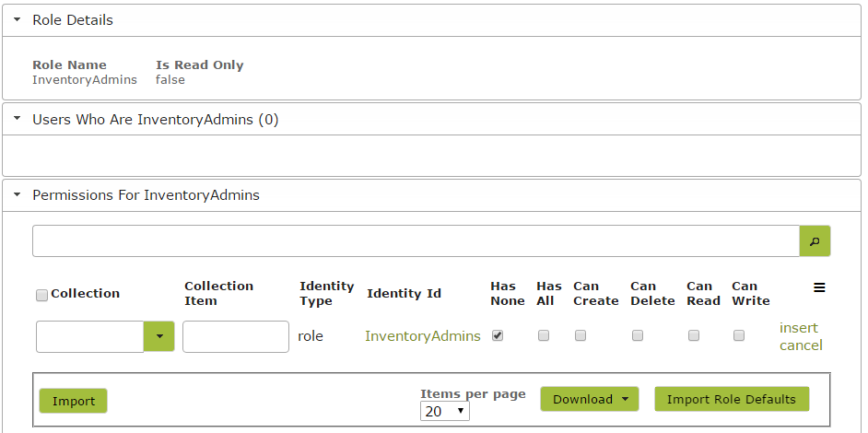Enable the Can Delete checkbox
The height and width of the screenshot is (433, 868).
click(x=638, y=335)
